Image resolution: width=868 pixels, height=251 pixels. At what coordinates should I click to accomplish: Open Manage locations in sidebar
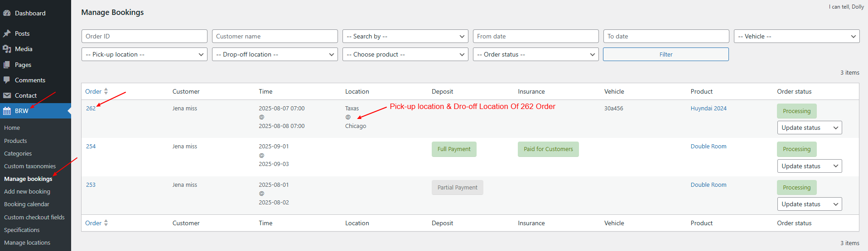click(x=27, y=242)
